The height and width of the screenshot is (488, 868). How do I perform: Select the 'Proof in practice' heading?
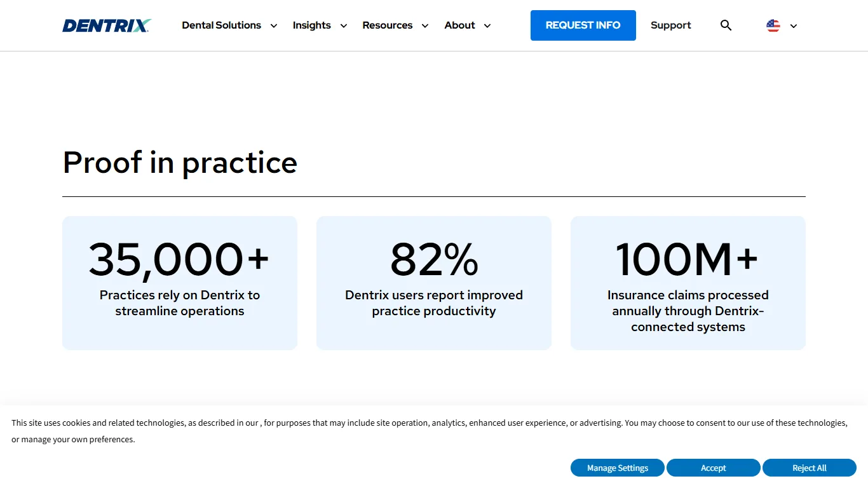[x=180, y=163]
